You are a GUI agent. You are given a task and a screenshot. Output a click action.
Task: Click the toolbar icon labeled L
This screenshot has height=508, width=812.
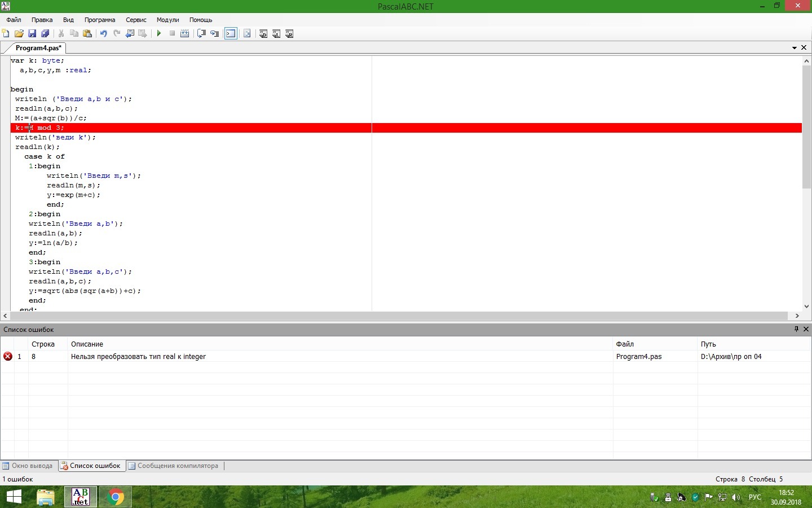276,34
